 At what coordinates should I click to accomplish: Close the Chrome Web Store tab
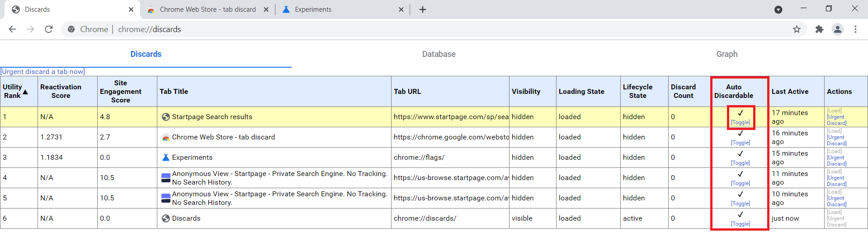coord(266,9)
